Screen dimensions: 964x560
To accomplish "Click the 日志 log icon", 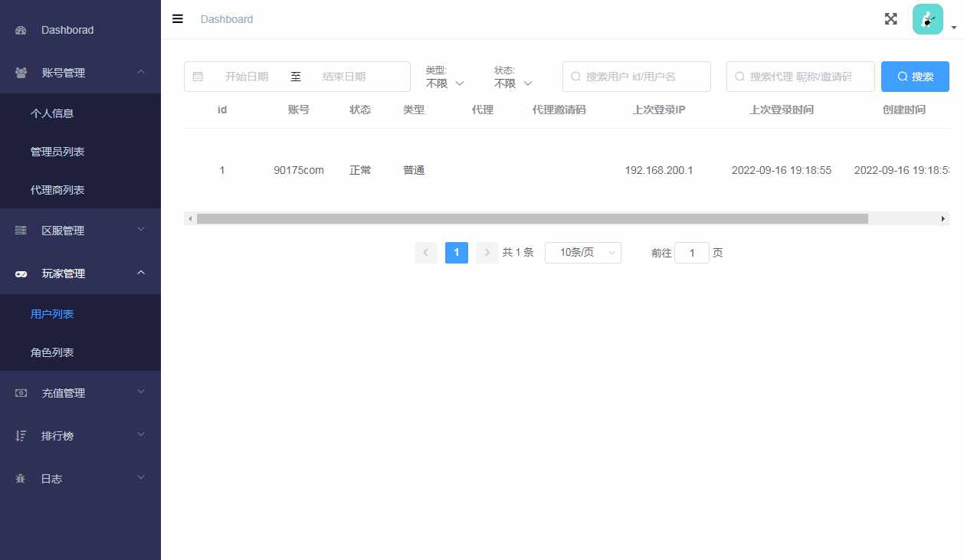I will (20, 478).
